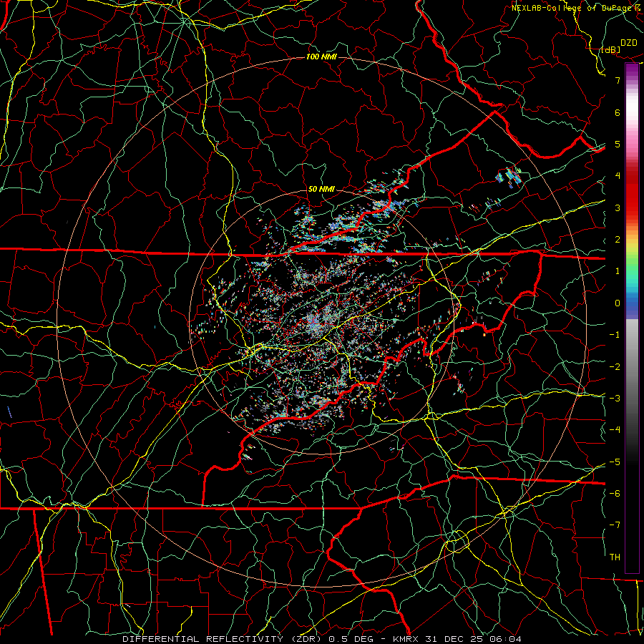Click the ZDR color scale bar
The image size is (644, 644).
coord(632,318)
